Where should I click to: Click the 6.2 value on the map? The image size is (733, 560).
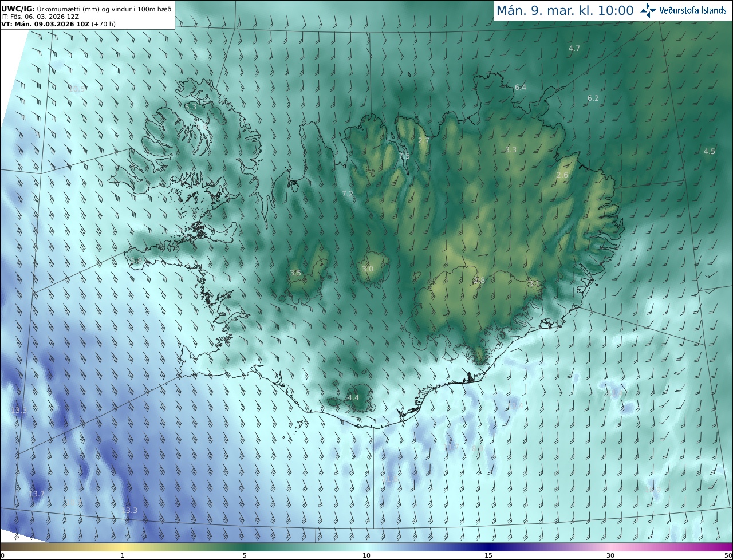593,98
